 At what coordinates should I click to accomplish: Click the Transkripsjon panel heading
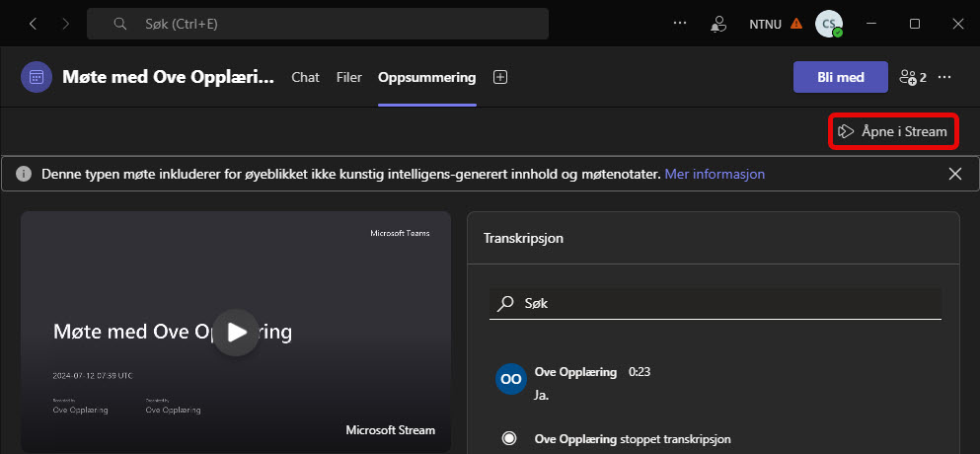click(x=523, y=238)
